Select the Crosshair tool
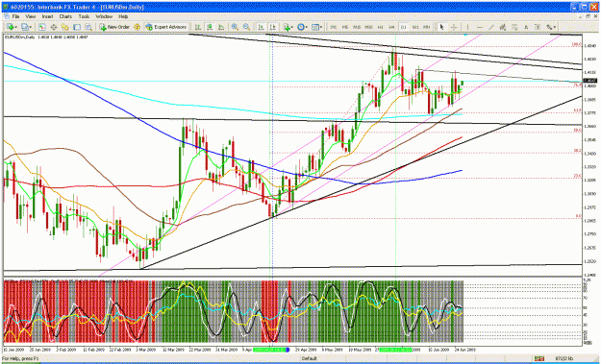The height and width of the screenshot is (364, 601). [454, 27]
